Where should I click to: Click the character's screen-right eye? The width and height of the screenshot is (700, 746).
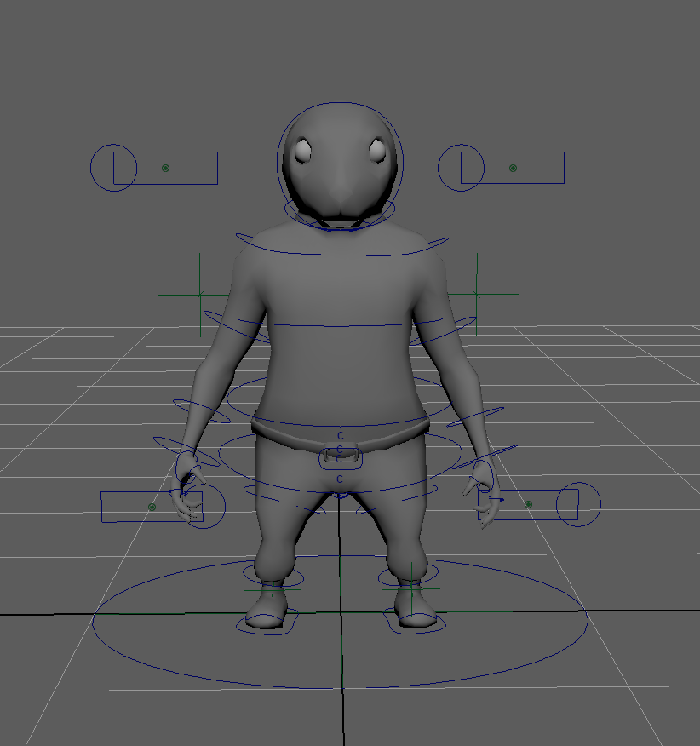(377, 151)
